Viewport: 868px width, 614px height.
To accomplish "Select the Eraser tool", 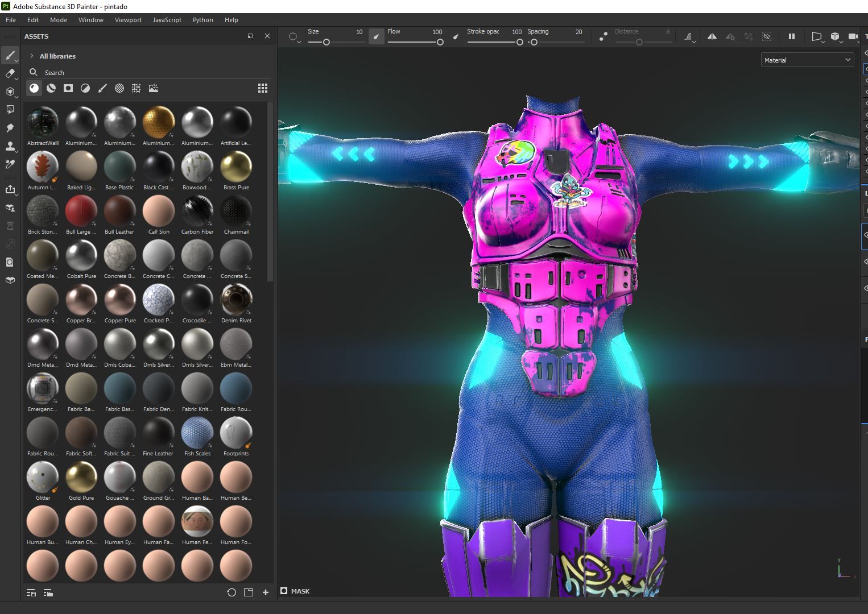I will (10, 73).
